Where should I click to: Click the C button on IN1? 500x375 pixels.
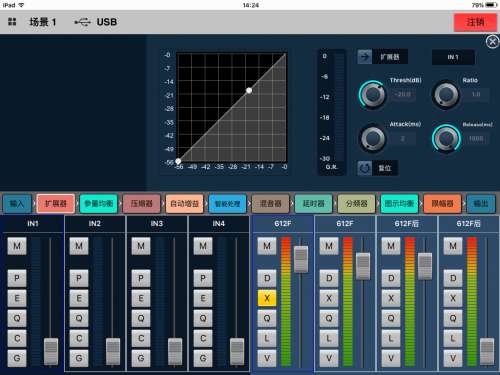[17, 338]
